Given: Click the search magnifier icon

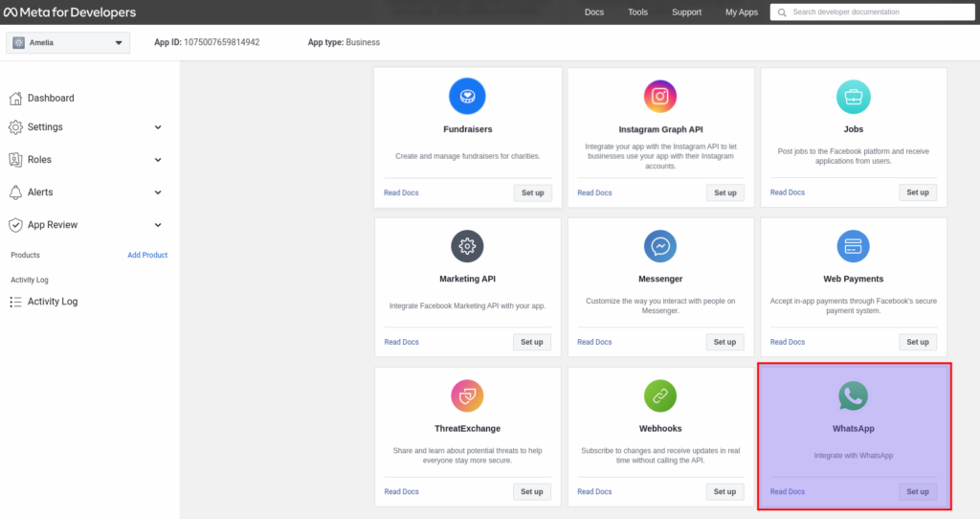Looking at the screenshot, I should (x=782, y=12).
